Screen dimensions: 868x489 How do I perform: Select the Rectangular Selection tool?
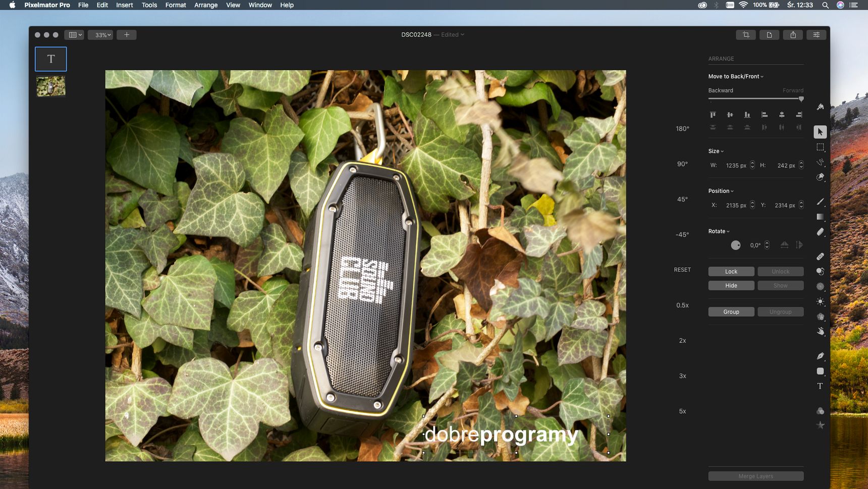point(820,147)
